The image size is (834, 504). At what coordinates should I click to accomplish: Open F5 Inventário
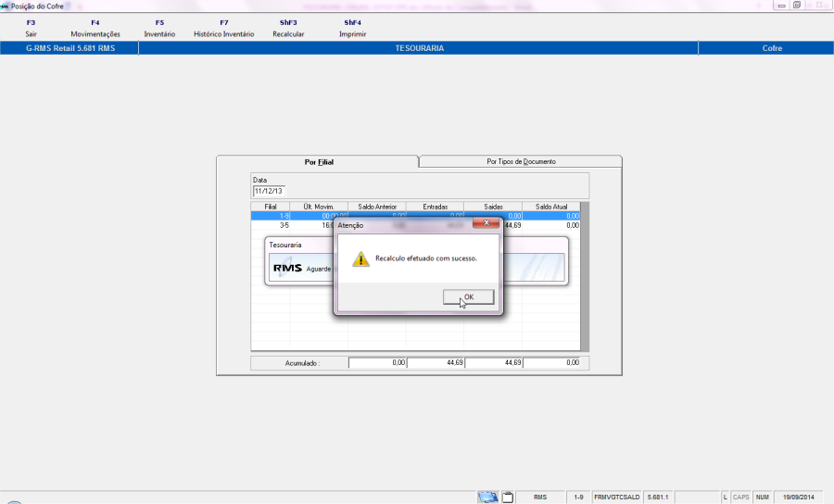point(159,28)
